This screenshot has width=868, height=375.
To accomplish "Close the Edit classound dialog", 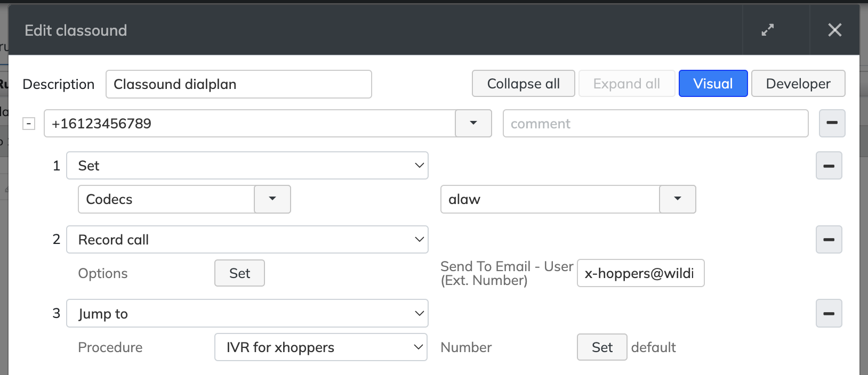I will point(834,30).
